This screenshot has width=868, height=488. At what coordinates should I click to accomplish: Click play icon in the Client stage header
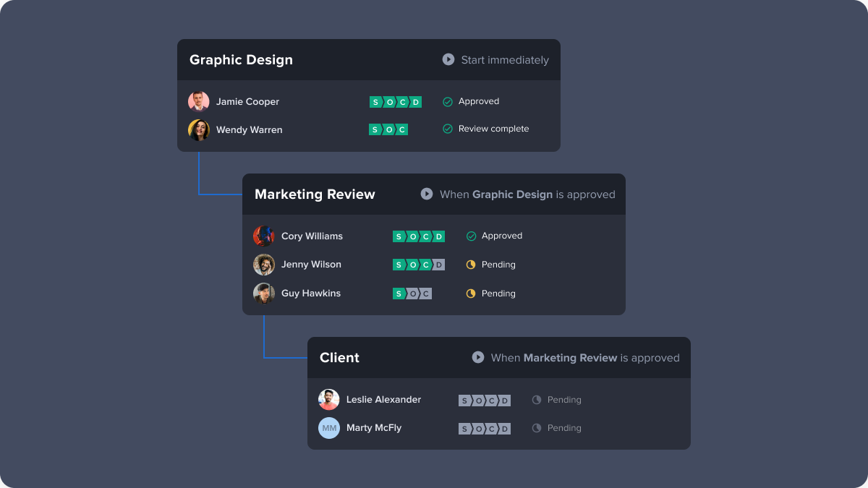click(478, 357)
